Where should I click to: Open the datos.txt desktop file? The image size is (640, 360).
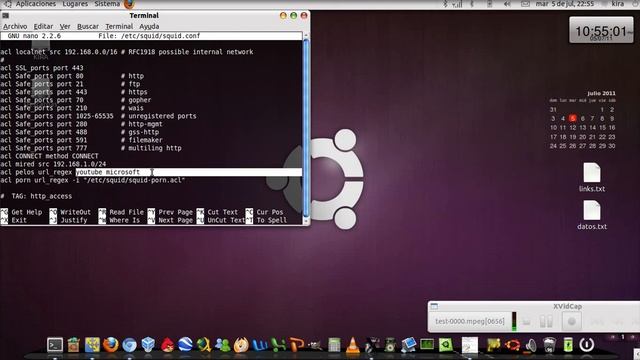(x=592, y=215)
